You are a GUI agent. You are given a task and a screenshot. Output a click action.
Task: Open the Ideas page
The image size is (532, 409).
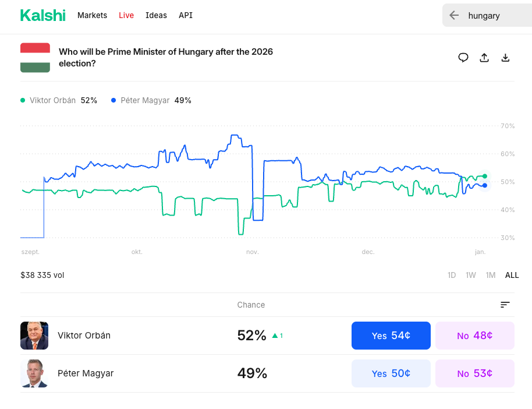[156, 15]
